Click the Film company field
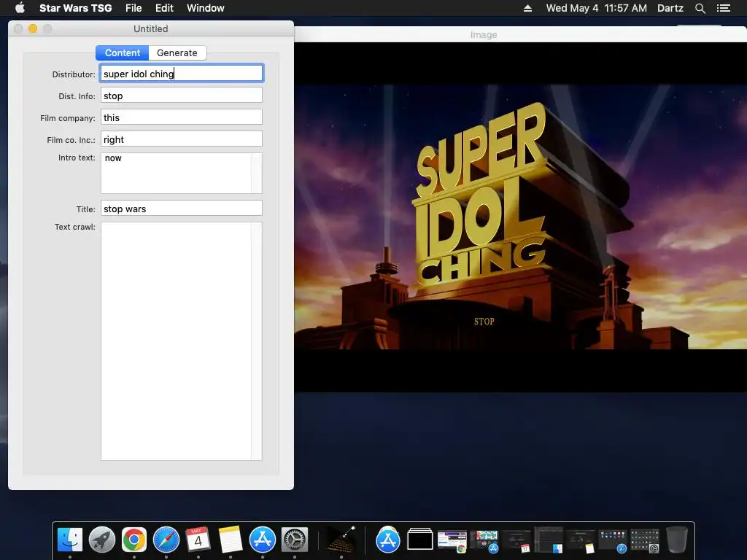Viewport: 747px width, 560px height. (182, 117)
